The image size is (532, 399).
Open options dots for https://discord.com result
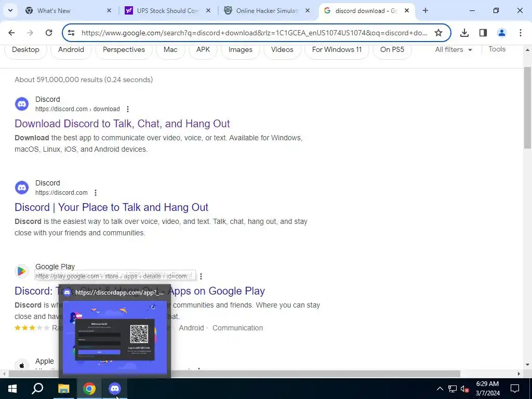coord(96,193)
